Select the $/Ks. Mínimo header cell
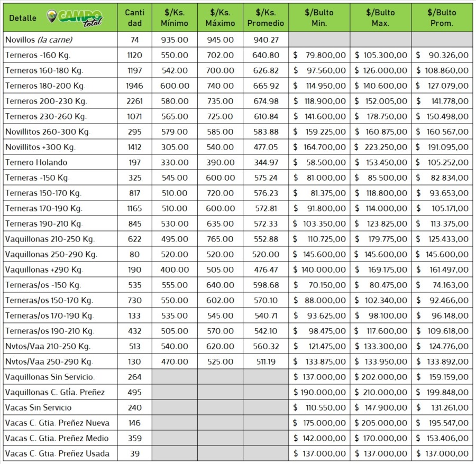Viewport: 476px width, 464px height. 175,18
